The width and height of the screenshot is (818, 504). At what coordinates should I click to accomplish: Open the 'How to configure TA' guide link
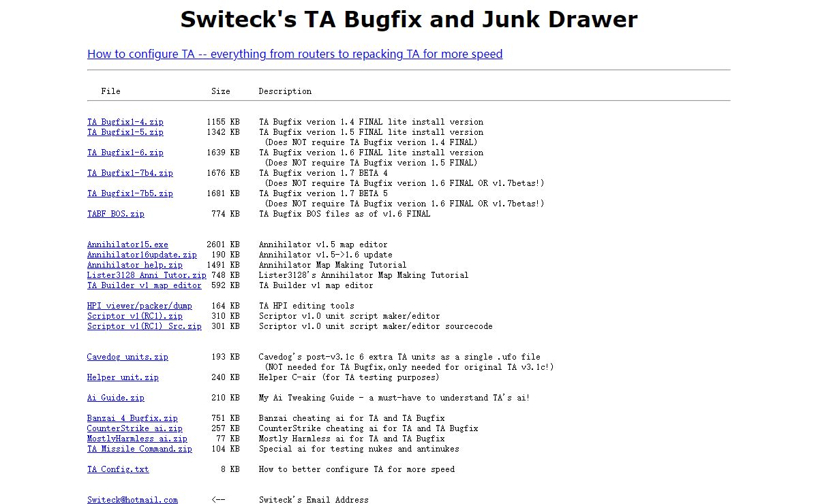pos(295,54)
